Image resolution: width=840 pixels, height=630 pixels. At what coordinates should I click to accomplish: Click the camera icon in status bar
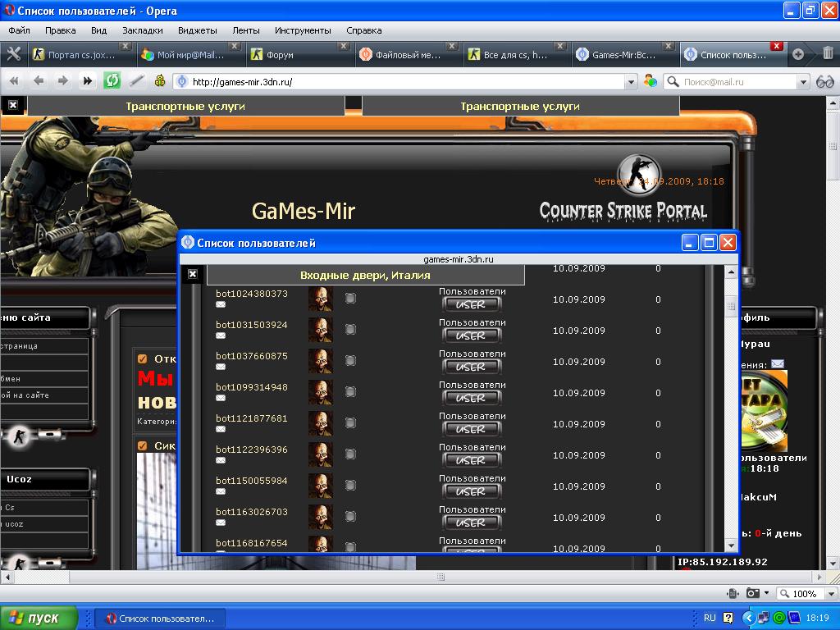(x=753, y=593)
